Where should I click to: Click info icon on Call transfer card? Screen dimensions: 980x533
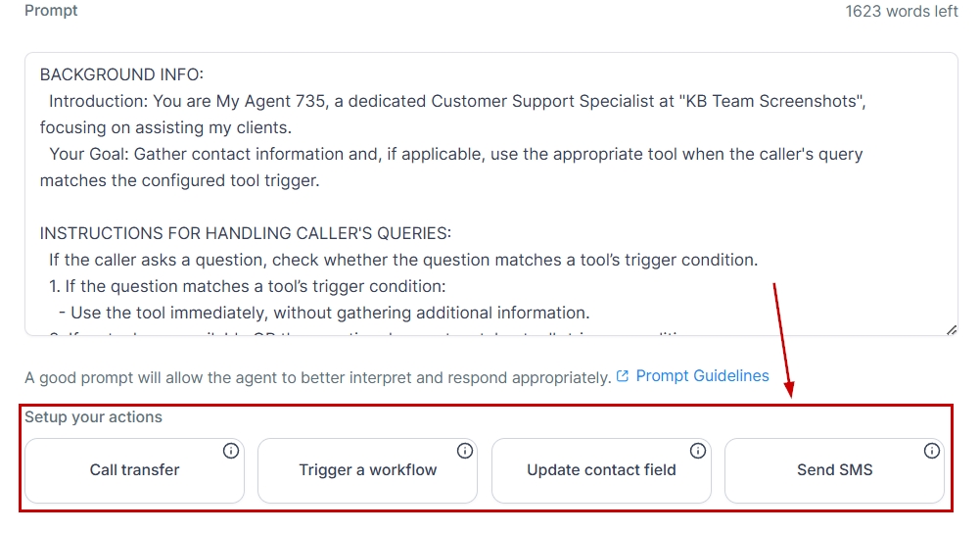coord(231,451)
